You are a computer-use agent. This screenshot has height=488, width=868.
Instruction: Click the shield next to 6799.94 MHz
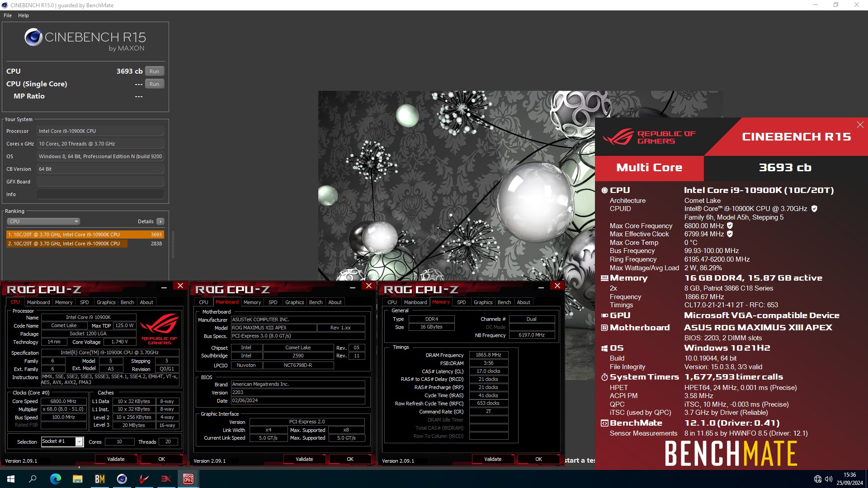730,234
